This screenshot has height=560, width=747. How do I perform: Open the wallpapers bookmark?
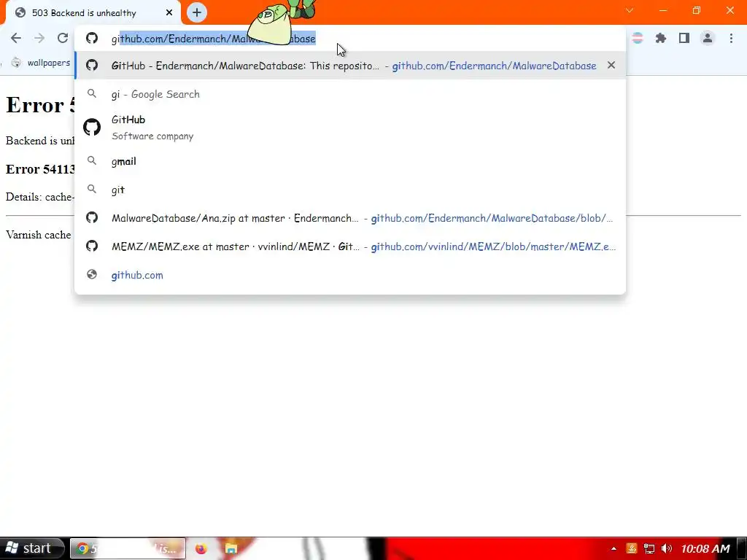(41, 63)
